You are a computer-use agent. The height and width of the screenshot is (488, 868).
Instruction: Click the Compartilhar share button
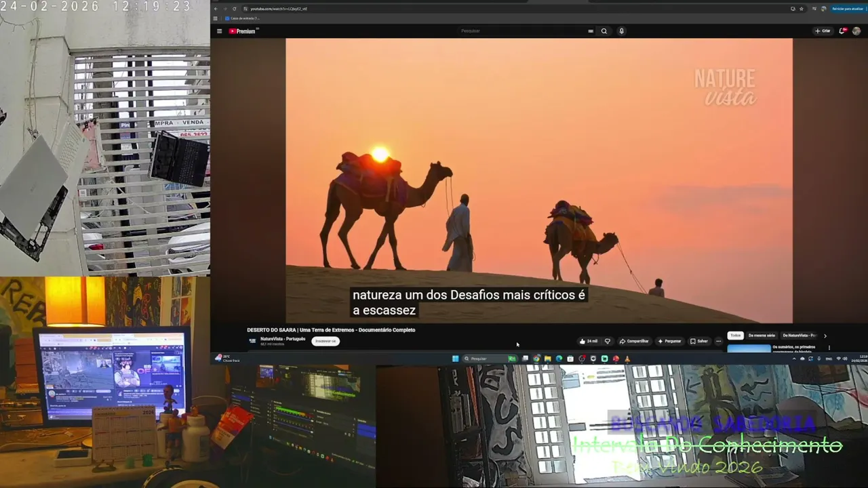click(x=634, y=341)
